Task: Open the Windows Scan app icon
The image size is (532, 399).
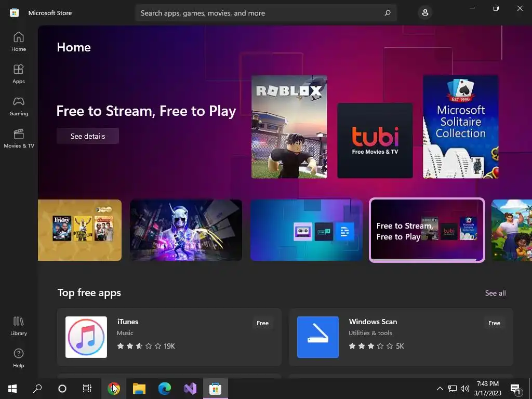Action: tap(318, 337)
